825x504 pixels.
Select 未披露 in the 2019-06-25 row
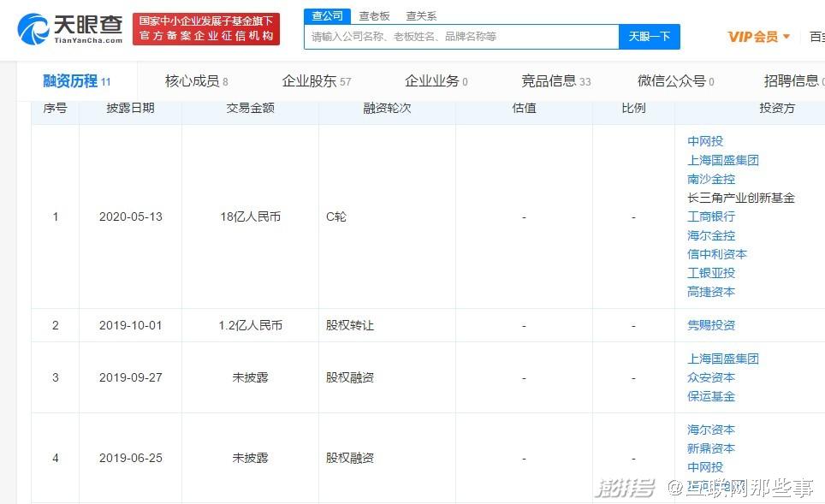[x=251, y=459]
